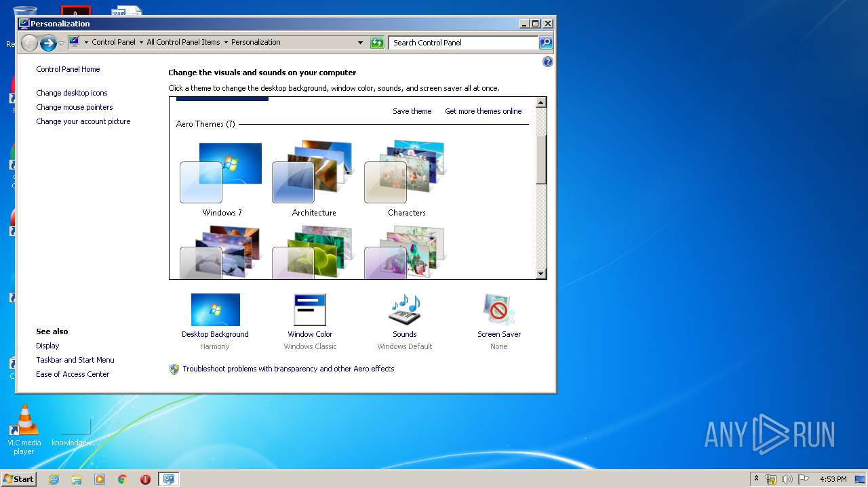The height and width of the screenshot is (488, 868).
Task: Click the themes list scrollbar thumb
Action: (x=540, y=159)
